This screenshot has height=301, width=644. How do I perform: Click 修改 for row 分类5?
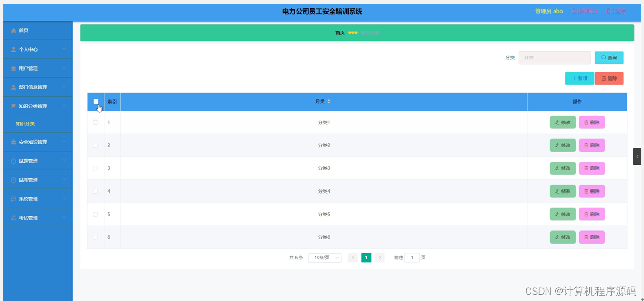(563, 214)
